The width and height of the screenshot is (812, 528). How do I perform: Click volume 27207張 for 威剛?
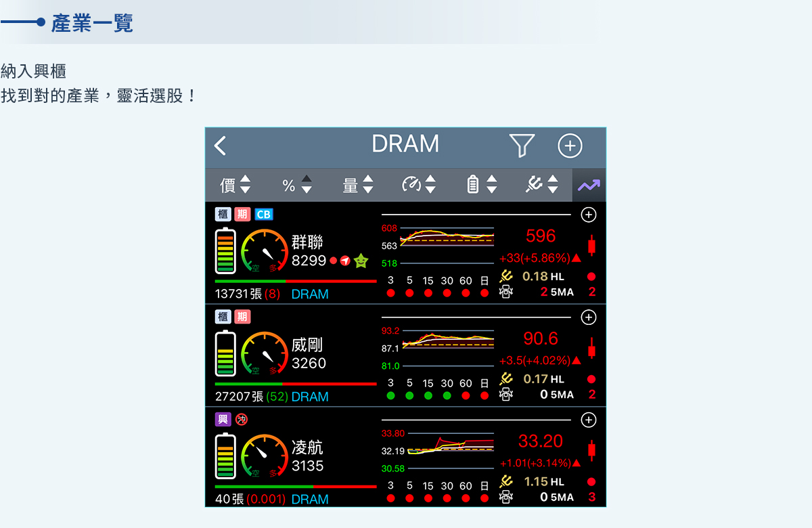(x=240, y=397)
